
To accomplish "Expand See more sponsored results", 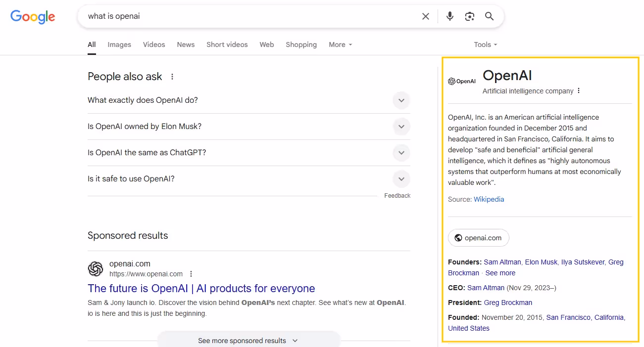I will click(248, 341).
